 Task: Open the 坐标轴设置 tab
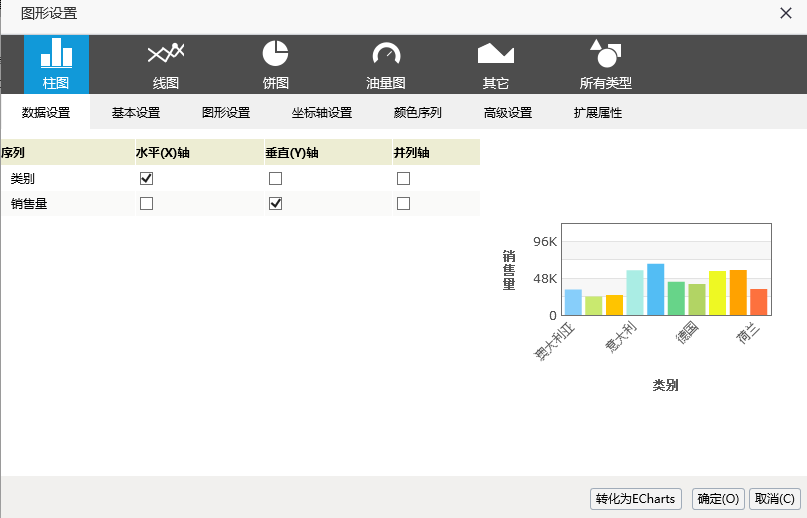coord(322,112)
